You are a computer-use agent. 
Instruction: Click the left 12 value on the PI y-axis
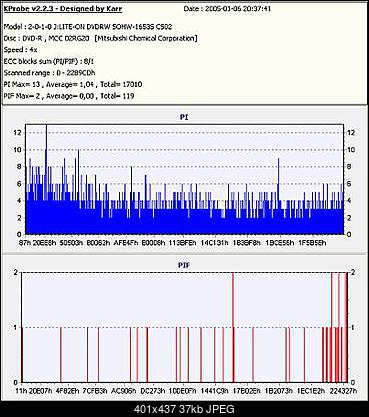(x=17, y=133)
